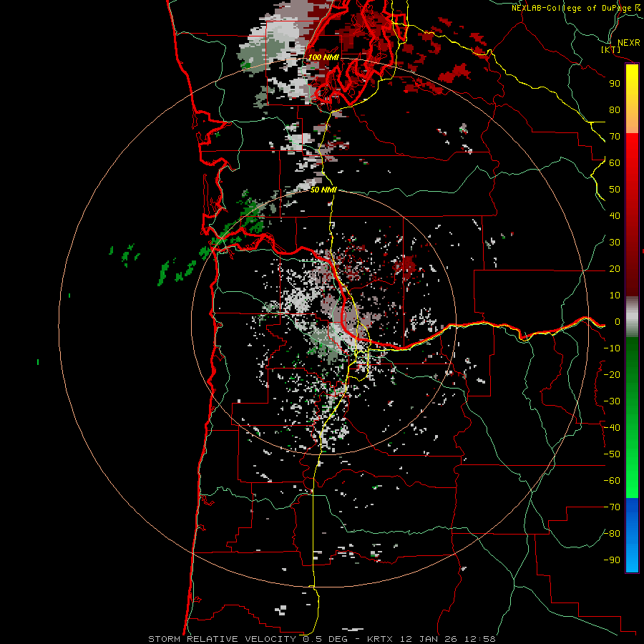Image resolution: width=644 pixels, height=644 pixels.
Task: Click the [KT] units label
Action: tap(610, 49)
